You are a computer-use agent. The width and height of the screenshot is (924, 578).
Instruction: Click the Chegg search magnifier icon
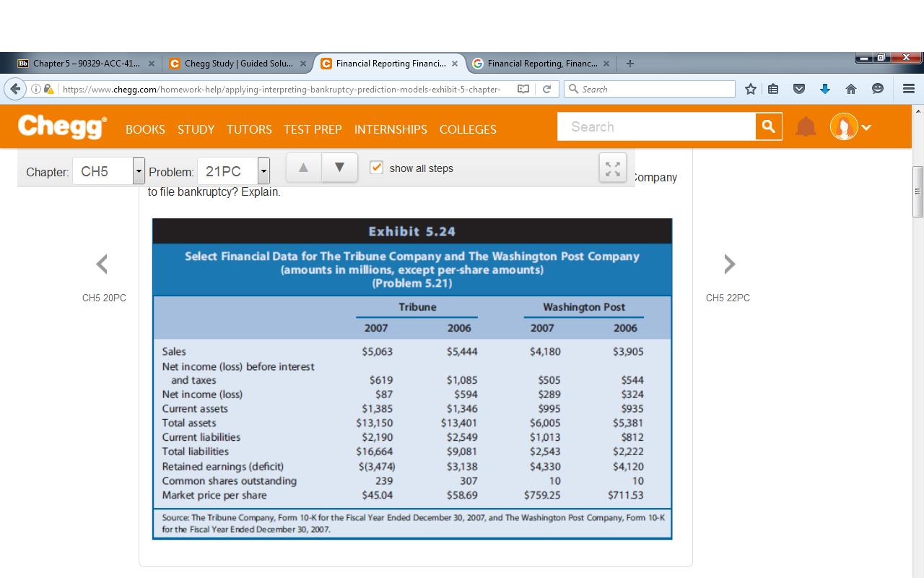point(767,126)
